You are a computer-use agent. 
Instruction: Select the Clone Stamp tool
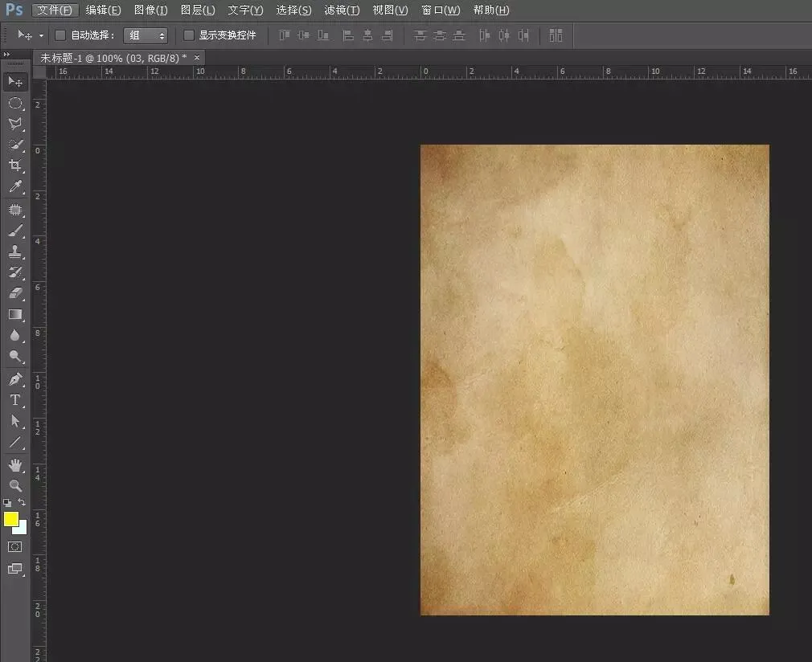coord(15,251)
